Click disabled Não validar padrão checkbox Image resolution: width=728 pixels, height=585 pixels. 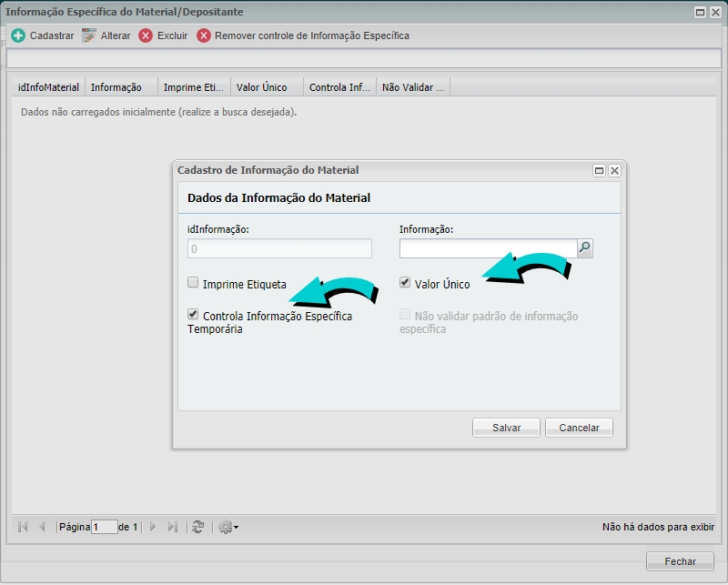click(x=405, y=314)
